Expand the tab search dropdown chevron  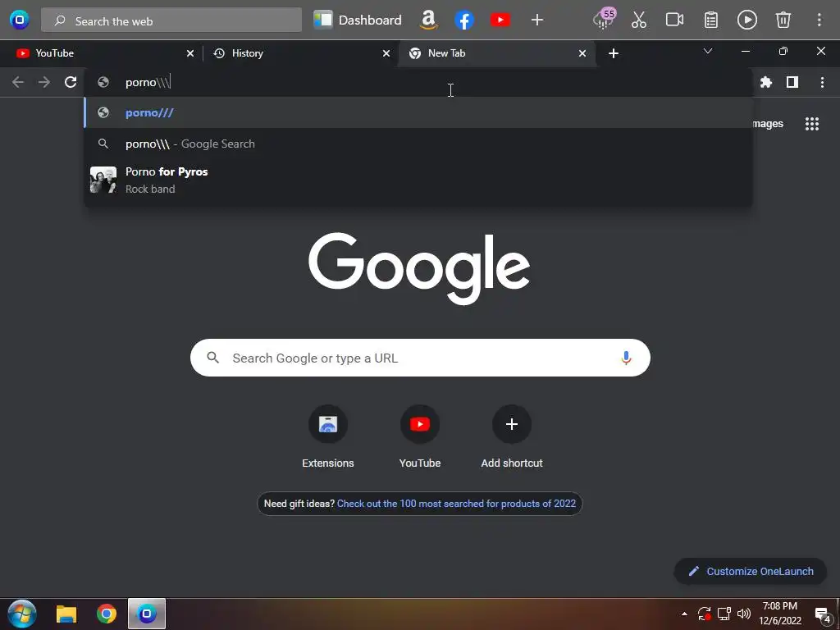(x=708, y=52)
